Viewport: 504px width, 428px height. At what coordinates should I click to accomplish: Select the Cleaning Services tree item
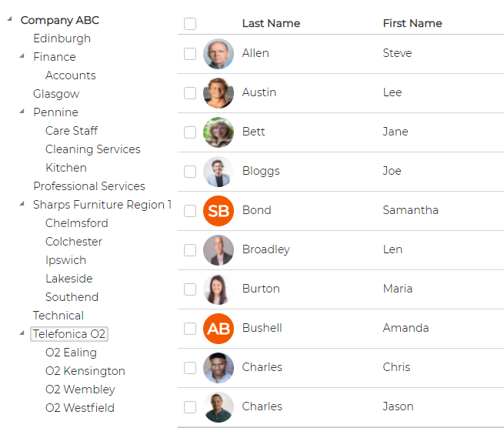[x=93, y=149]
